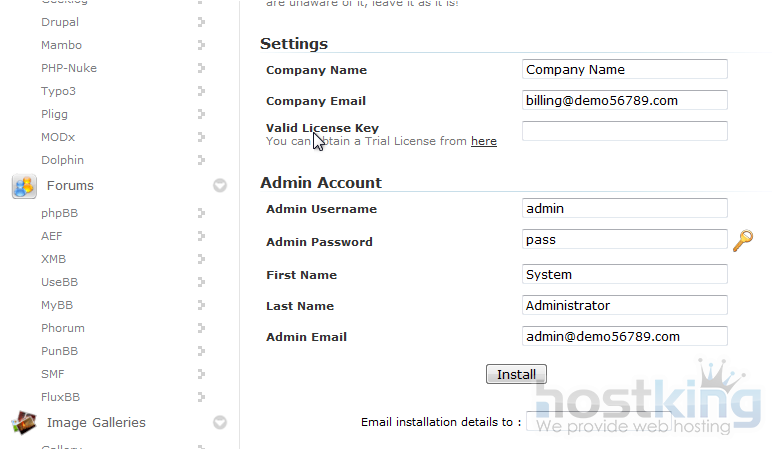The height and width of the screenshot is (450, 776).
Task: Click the Valid License Key field
Action: click(x=624, y=131)
